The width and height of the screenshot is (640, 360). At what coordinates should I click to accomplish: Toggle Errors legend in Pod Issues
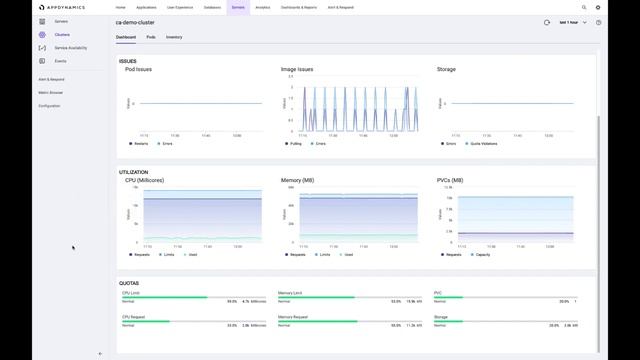tap(165, 144)
